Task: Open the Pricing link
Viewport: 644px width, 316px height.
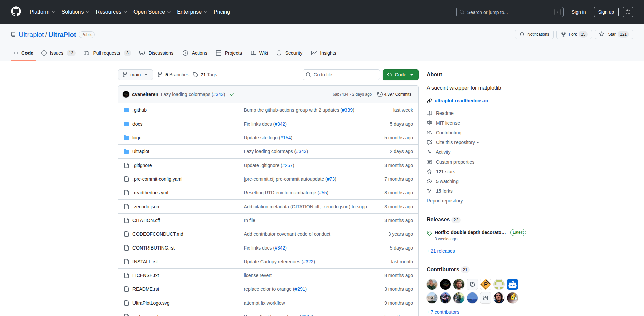Action: click(222, 12)
